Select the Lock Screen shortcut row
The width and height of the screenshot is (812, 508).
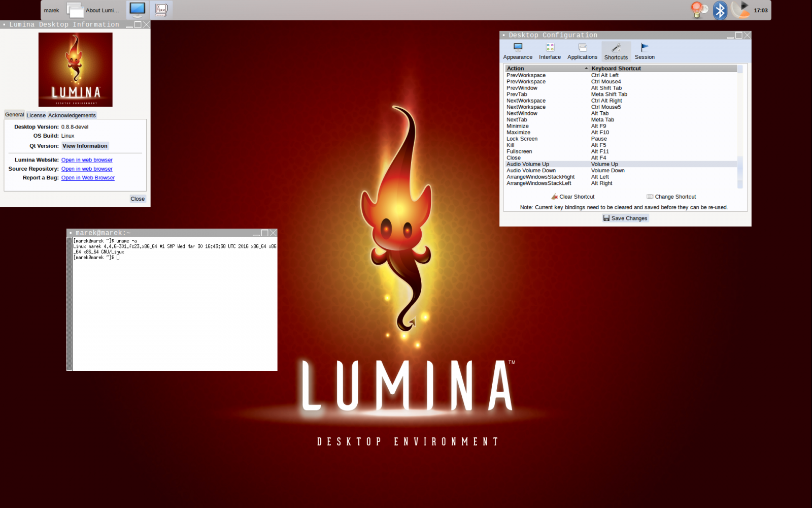coord(621,139)
